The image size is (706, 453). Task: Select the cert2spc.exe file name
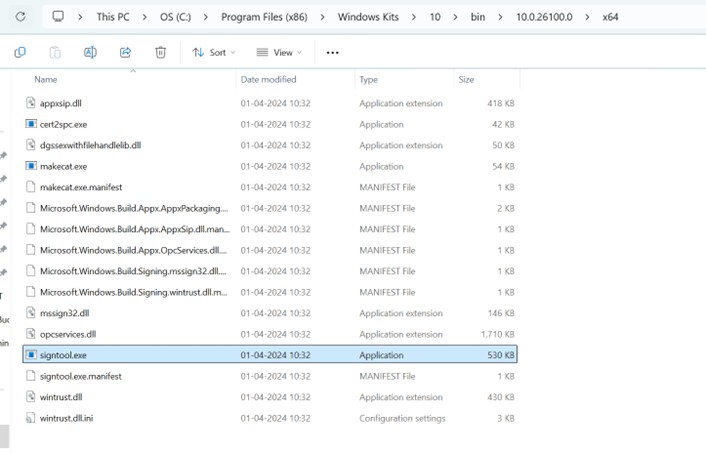click(x=63, y=124)
